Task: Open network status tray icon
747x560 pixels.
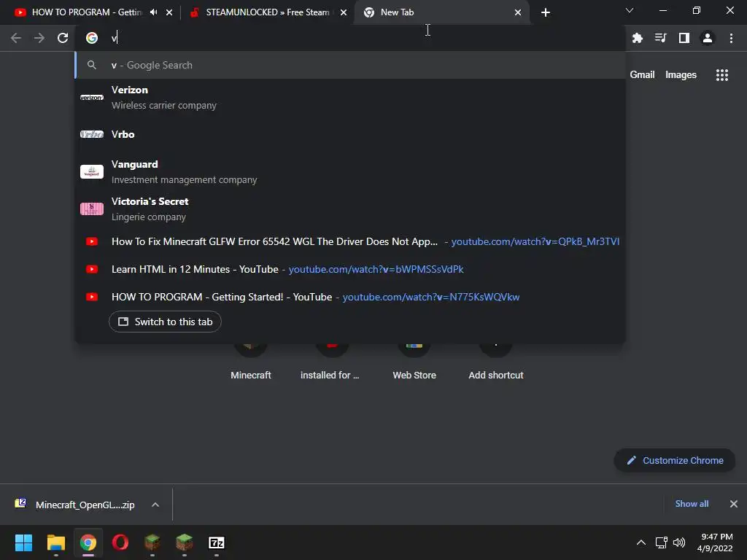Action: coord(661,542)
